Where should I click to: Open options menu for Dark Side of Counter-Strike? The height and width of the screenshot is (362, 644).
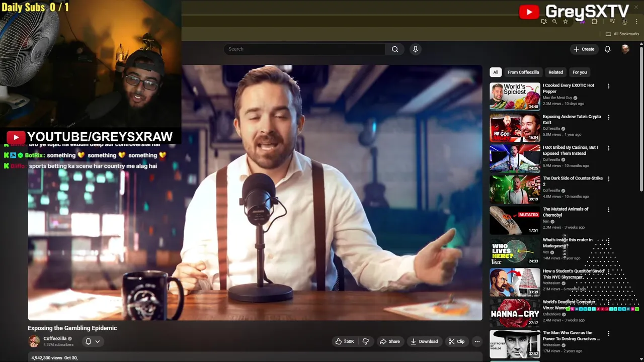[x=609, y=179]
